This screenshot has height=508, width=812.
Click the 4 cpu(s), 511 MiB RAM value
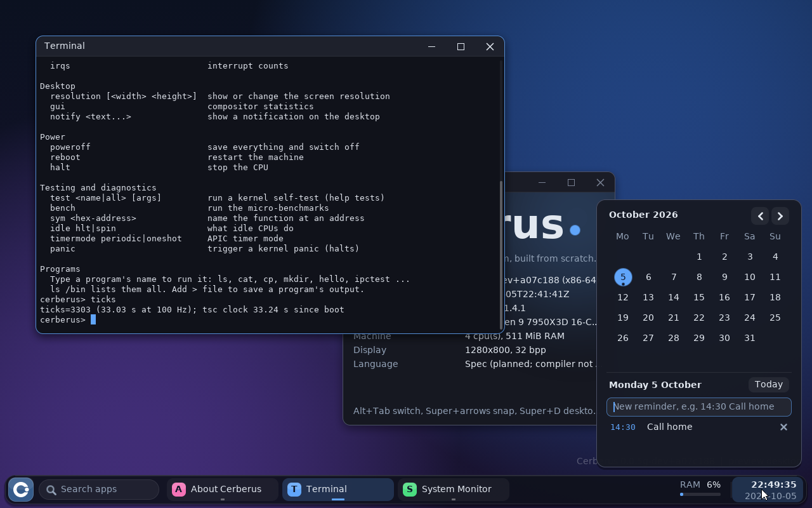(x=514, y=336)
